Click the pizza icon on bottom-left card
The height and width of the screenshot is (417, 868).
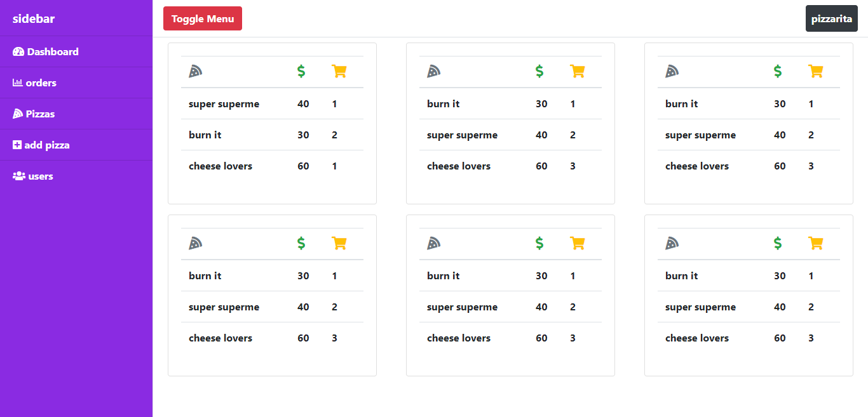pyautogui.click(x=195, y=243)
